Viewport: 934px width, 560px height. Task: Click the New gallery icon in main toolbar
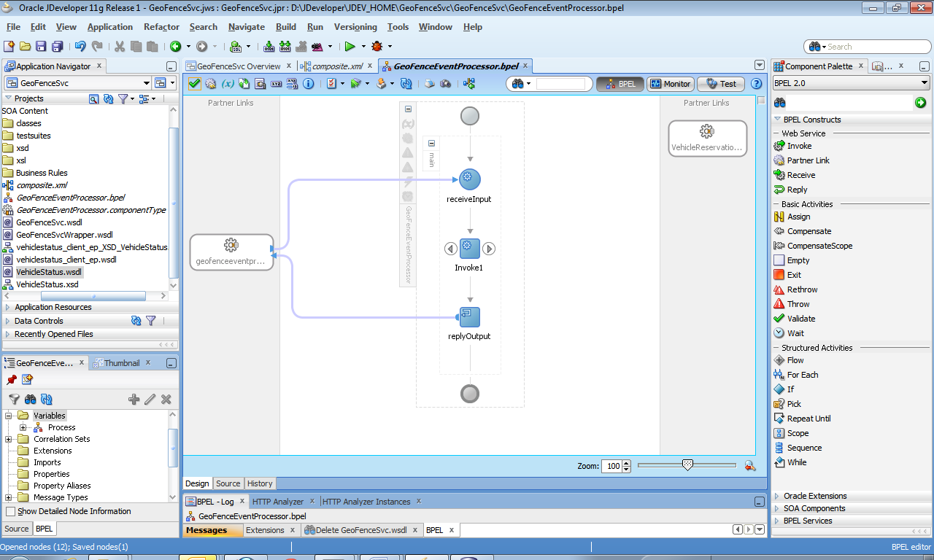point(9,46)
